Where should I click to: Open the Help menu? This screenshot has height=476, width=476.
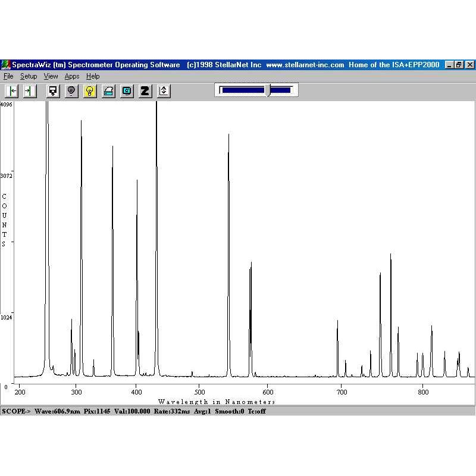click(93, 76)
